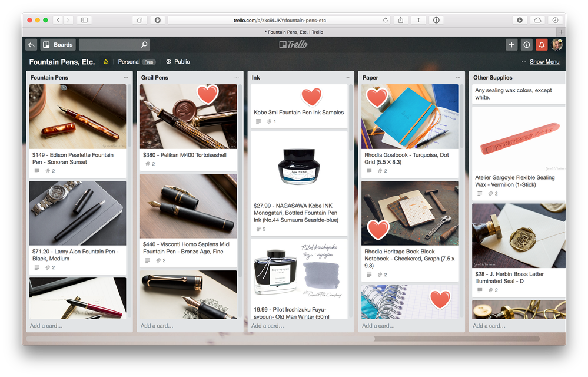Viewport: 588px width, 377px height.
Task: Click the search magnifier icon
Action: pyautogui.click(x=144, y=45)
